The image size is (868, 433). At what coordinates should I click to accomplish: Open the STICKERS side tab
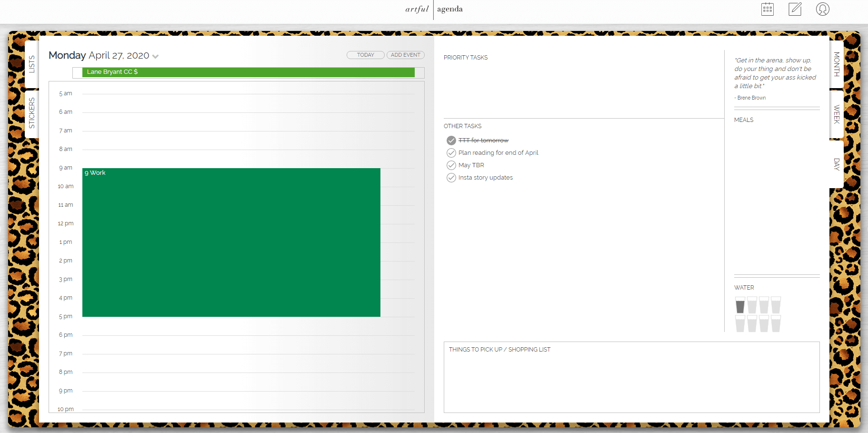pyautogui.click(x=32, y=113)
